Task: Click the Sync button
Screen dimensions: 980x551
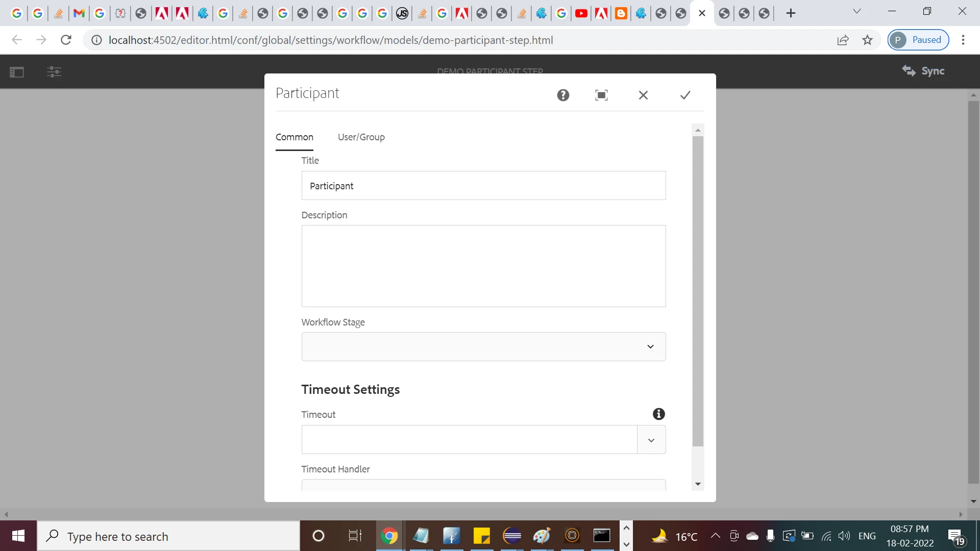Action: (923, 71)
